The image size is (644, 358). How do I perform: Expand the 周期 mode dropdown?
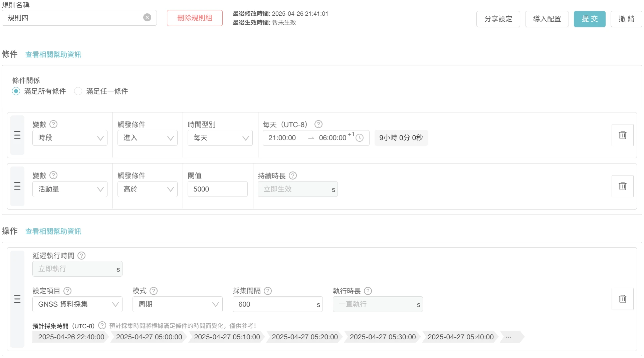click(177, 304)
